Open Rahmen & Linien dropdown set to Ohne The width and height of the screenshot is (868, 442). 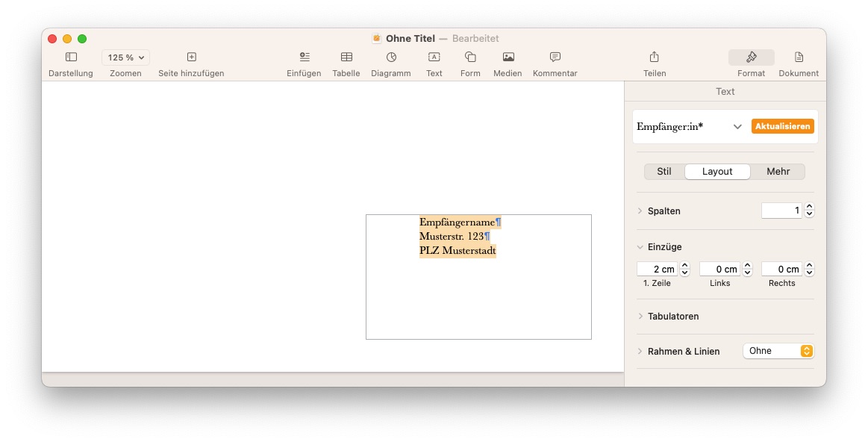click(x=778, y=351)
